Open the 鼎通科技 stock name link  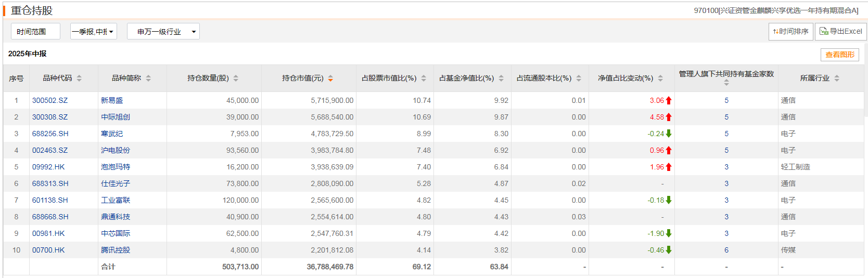coord(116,217)
